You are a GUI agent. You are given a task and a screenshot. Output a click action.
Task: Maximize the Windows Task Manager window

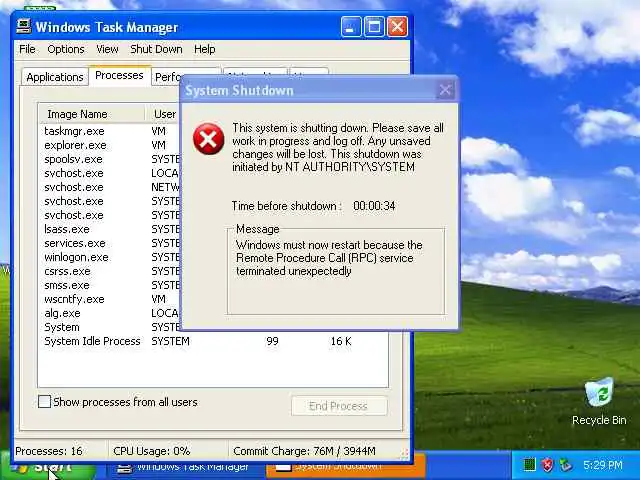pyautogui.click(x=374, y=27)
